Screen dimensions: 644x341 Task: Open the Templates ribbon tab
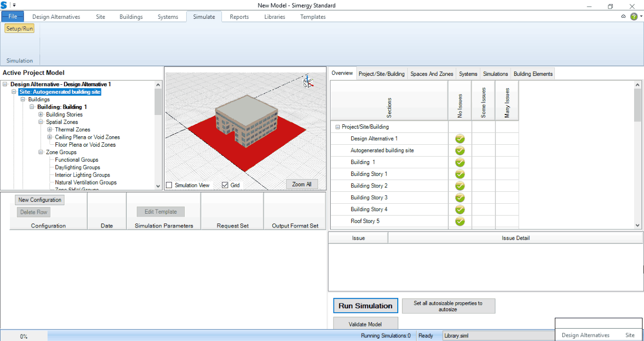(313, 17)
